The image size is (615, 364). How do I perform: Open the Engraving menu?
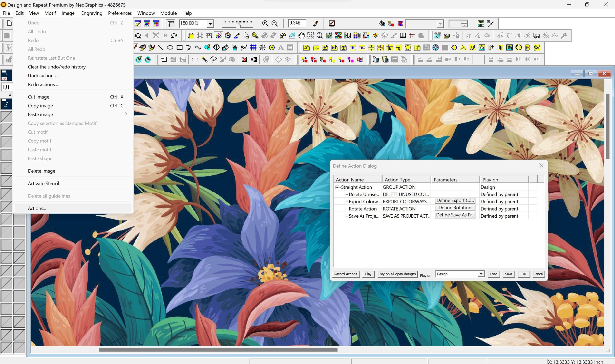click(92, 13)
